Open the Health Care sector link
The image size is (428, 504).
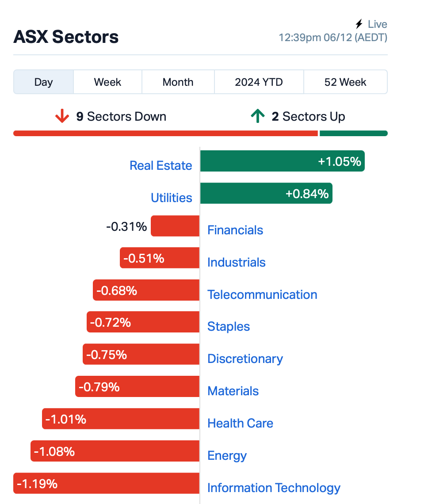tap(240, 424)
